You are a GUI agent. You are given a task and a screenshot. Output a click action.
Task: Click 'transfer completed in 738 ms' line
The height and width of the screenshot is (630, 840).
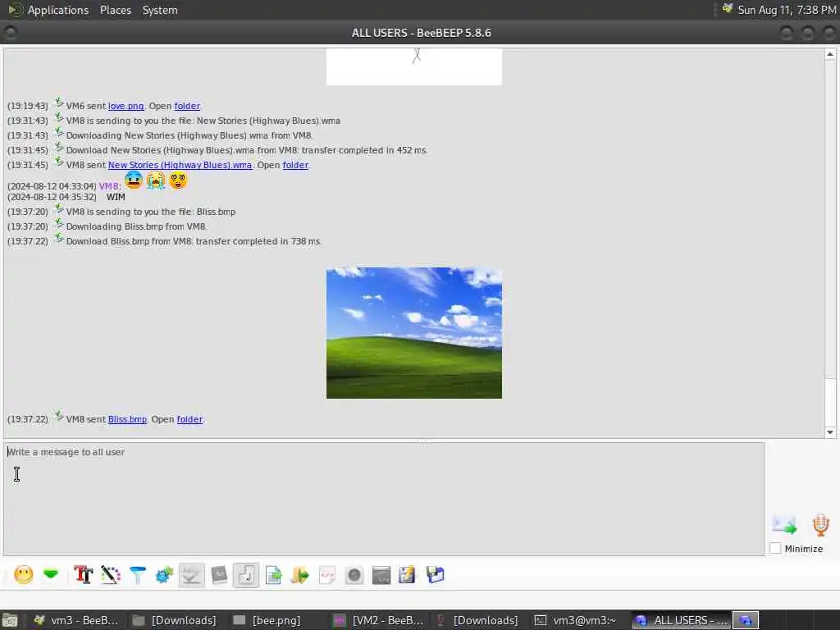click(x=194, y=242)
